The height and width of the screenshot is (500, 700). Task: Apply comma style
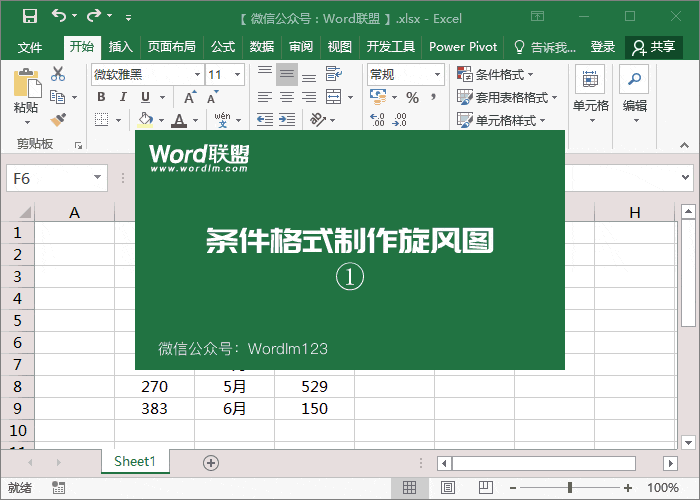(433, 97)
